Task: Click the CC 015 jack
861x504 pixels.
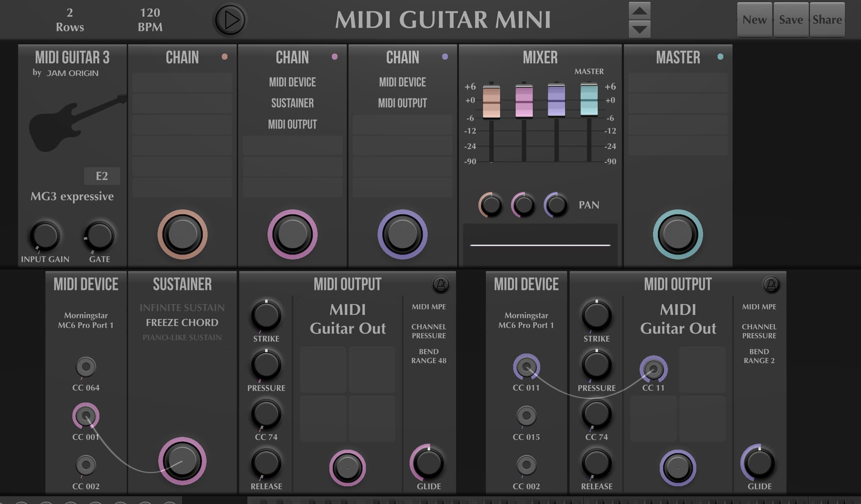Action: point(526,416)
